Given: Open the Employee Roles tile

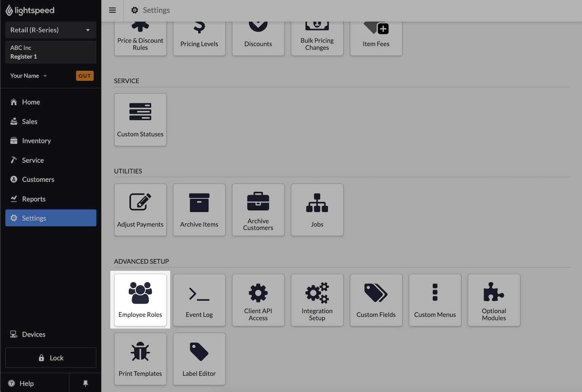Looking at the screenshot, I should click(140, 300).
